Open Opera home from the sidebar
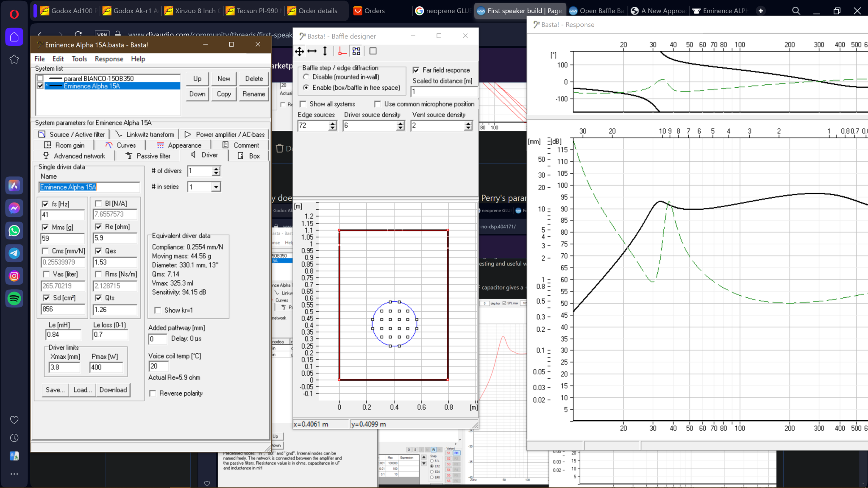 pyautogui.click(x=14, y=37)
